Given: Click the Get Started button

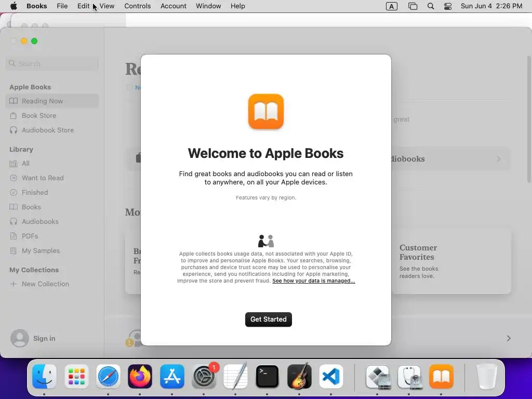Looking at the screenshot, I should point(269,320).
